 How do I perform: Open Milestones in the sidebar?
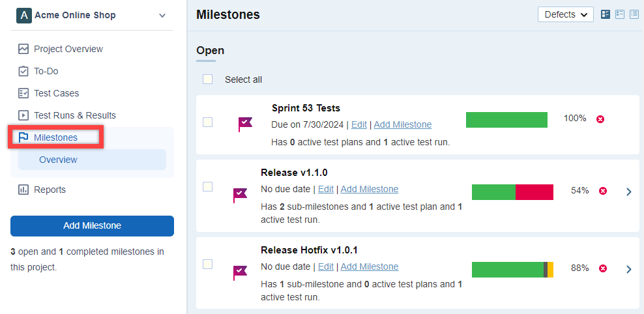[x=55, y=137]
